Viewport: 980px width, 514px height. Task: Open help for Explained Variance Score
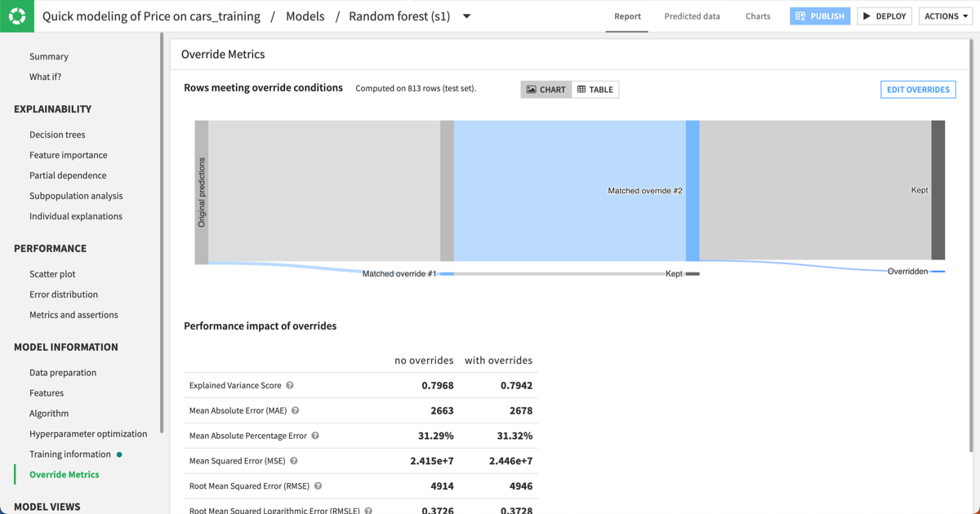292,385
